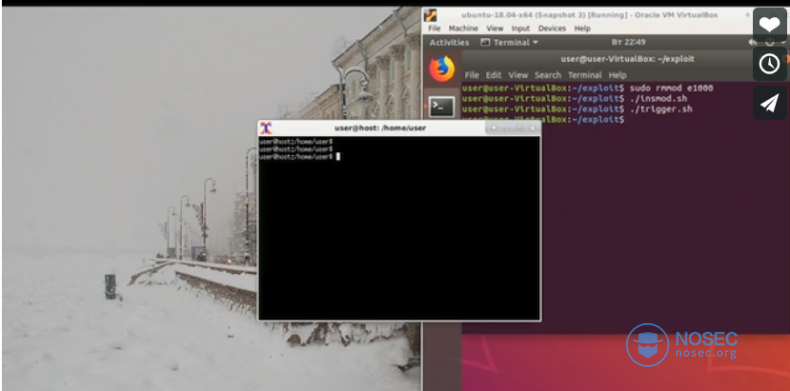Click the clock watch-later icon
The width and height of the screenshot is (790, 391).
point(769,64)
